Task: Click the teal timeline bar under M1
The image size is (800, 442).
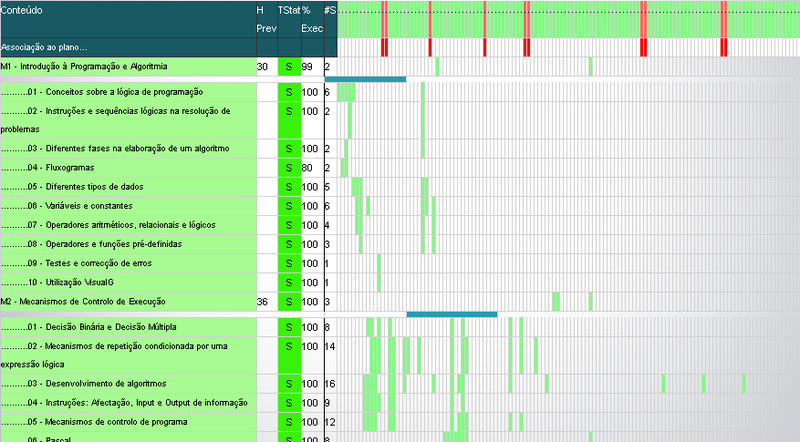Action: [x=365, y=79]
